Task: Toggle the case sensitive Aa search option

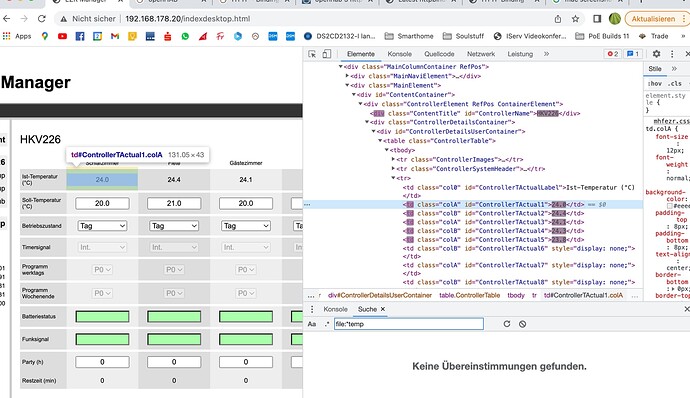Action: click(312, 324)
